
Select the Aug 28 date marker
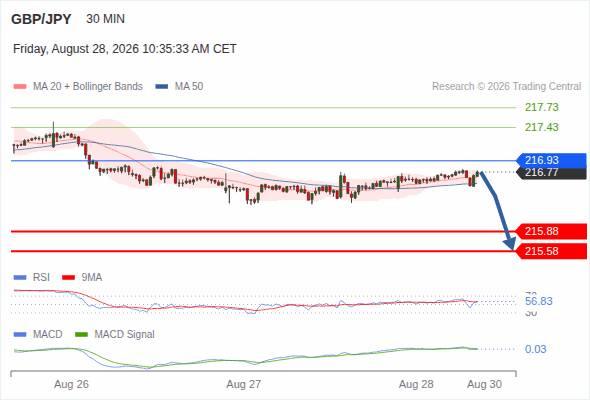[x=416, y=384]
